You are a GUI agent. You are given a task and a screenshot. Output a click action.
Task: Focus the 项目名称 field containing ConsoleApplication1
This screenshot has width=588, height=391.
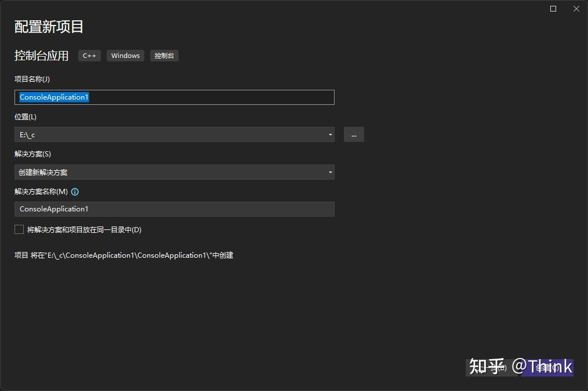pos(175,97)
